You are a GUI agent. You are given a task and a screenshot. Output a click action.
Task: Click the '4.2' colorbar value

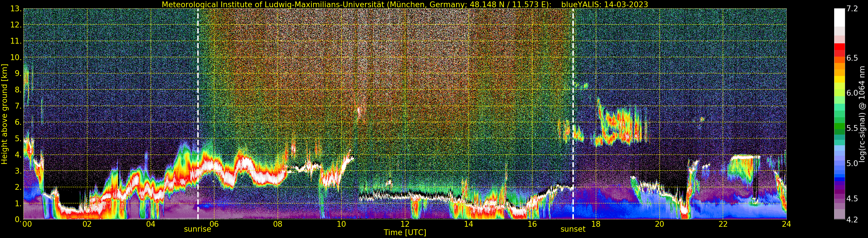point(852,220)
